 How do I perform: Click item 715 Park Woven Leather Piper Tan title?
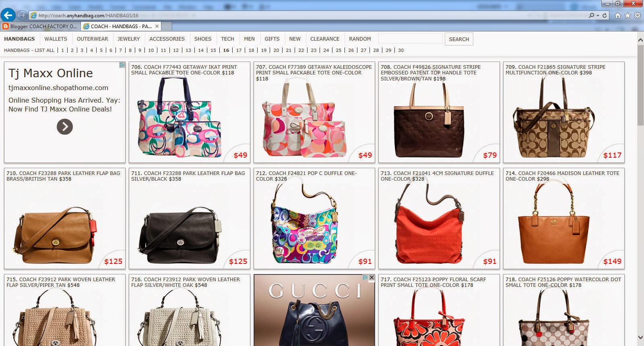61,282
